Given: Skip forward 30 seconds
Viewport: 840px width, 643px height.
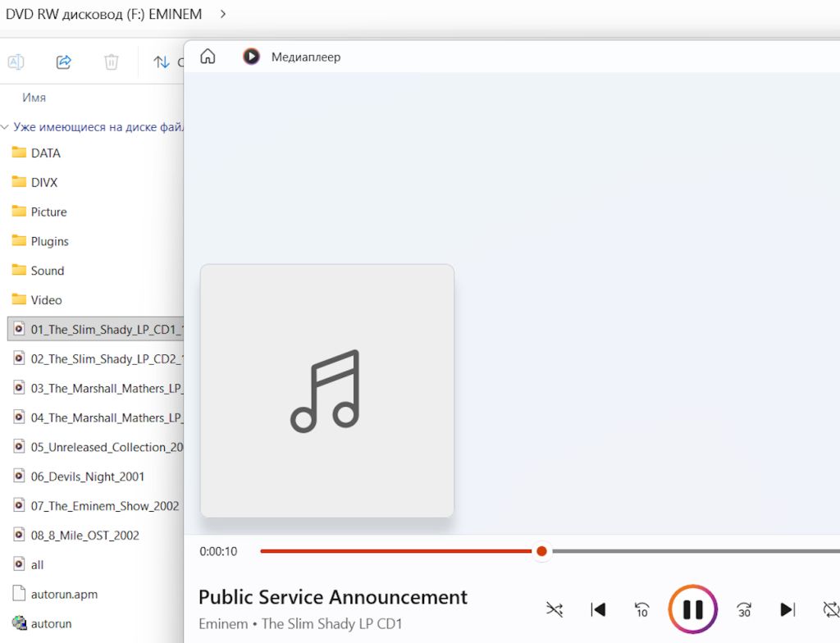Looking at the screenshot, I should tap(744, 609).
